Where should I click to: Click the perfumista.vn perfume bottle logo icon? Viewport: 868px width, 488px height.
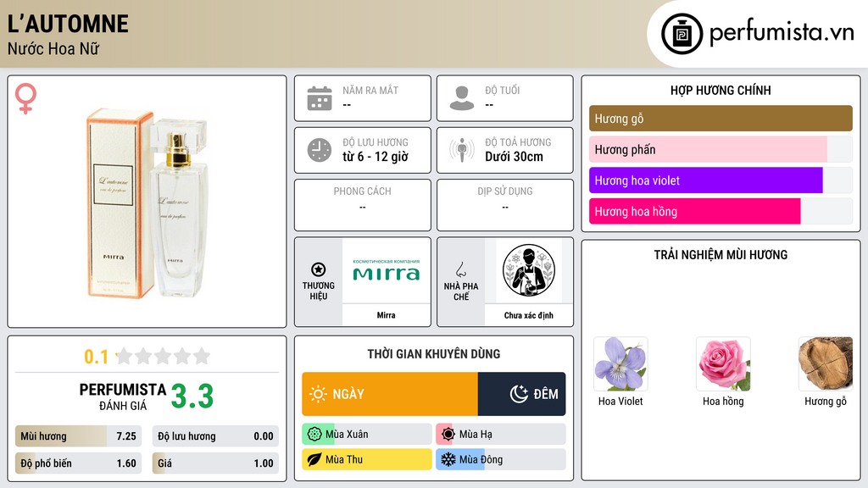pos(682,34)
